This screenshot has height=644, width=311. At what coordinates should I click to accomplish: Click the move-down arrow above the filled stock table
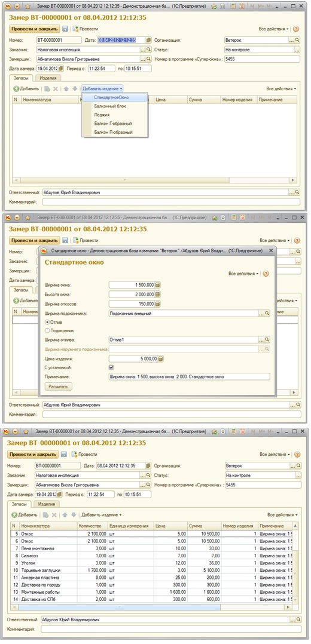tap(74, 514)
